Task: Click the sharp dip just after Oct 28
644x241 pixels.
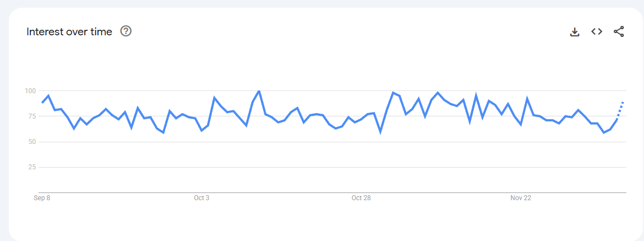Action: click(x=380, y=132)
